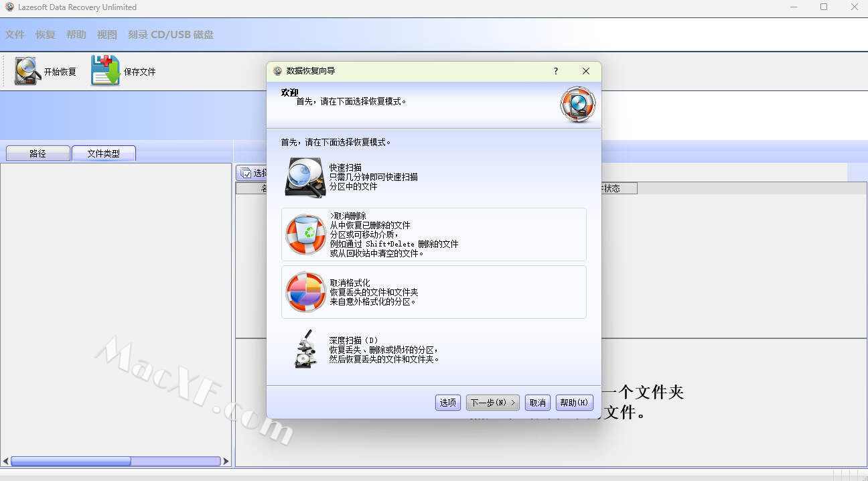Open the 帮助 menu
Image resolution: width=868 pixels, height=481 pixels.
[76, 35]
